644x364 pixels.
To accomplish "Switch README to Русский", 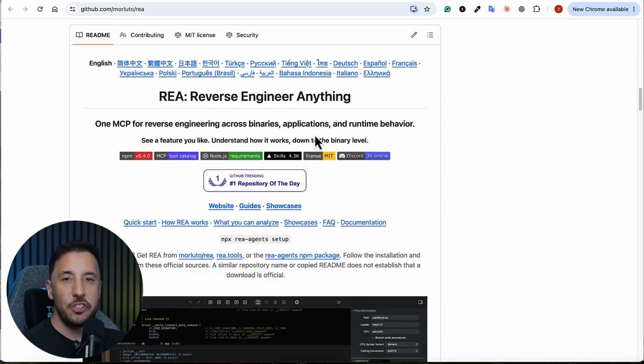I will [x=263, y=63].
